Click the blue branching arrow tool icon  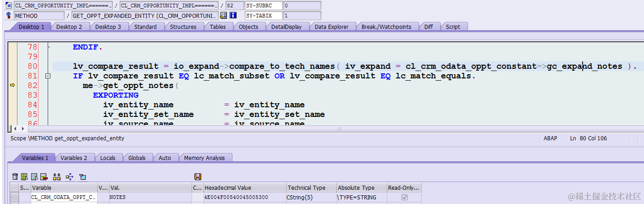pyautogui.click(x=70, y=176)
